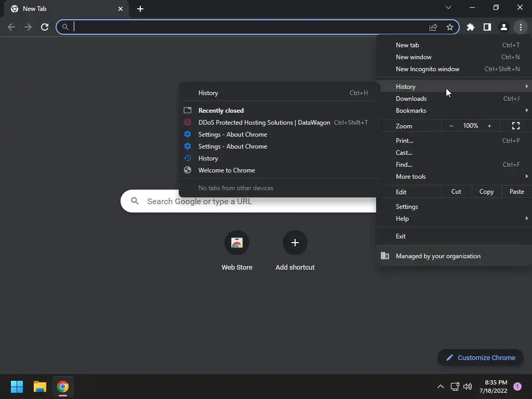Reload the current page

45,27
